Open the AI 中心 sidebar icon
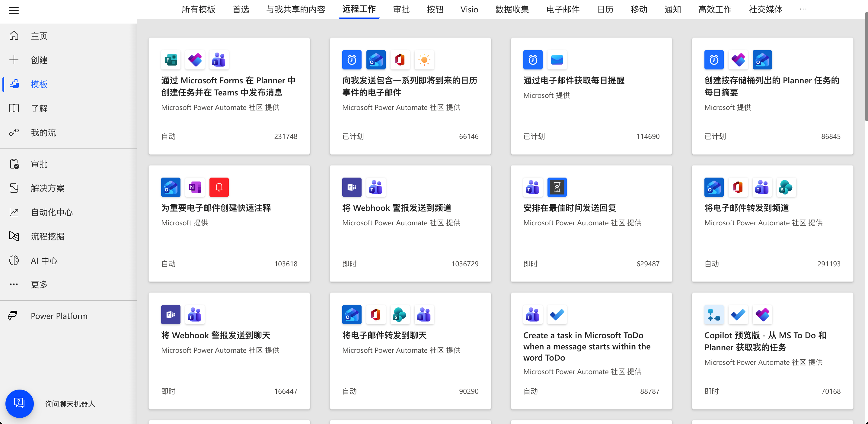Viewport: 868px width, 424px height. tap(14, 261)
